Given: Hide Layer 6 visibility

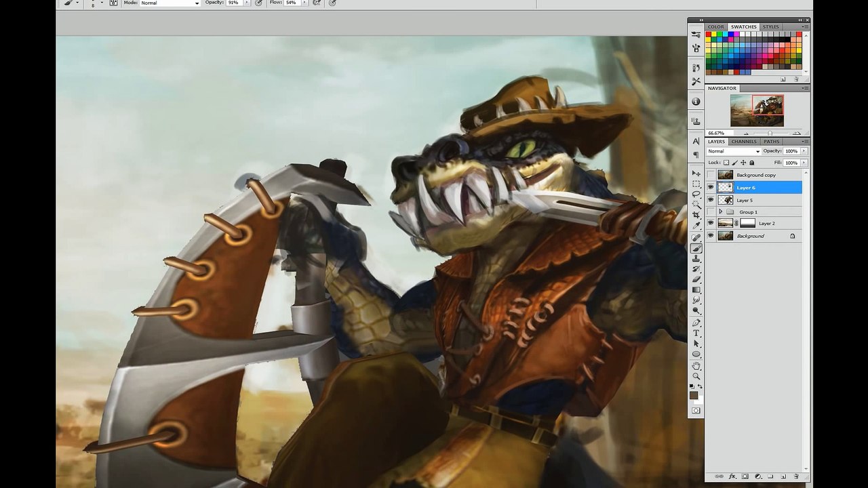Looking at the screenshot, I should pos(711,187).
